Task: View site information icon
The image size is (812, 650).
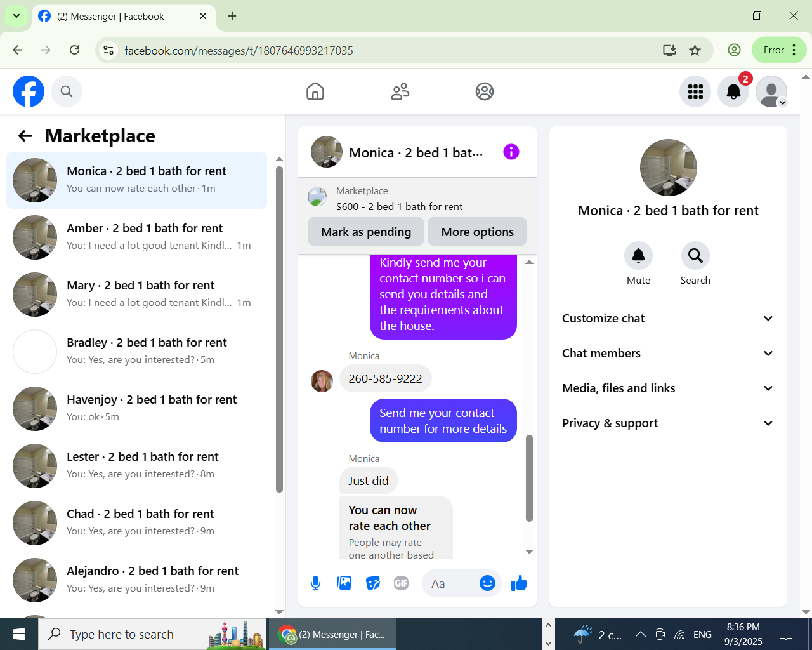Action: pyautogui.click(x=108, y=50)
